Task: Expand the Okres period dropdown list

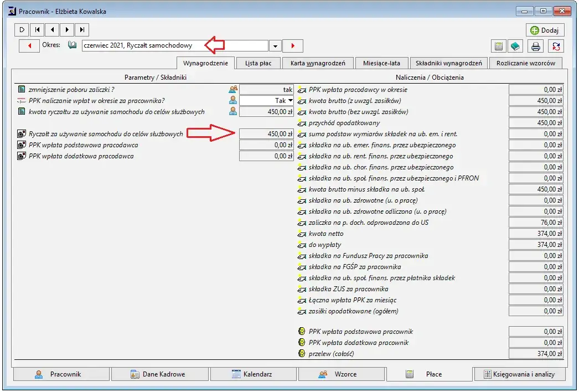Action: [275, 46]
